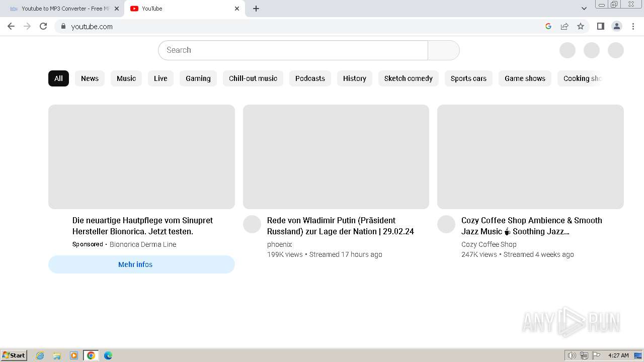This screenshot has height=362, width=644.
Task: Filter by Game shows chip
Action: (x=525, y=78)
